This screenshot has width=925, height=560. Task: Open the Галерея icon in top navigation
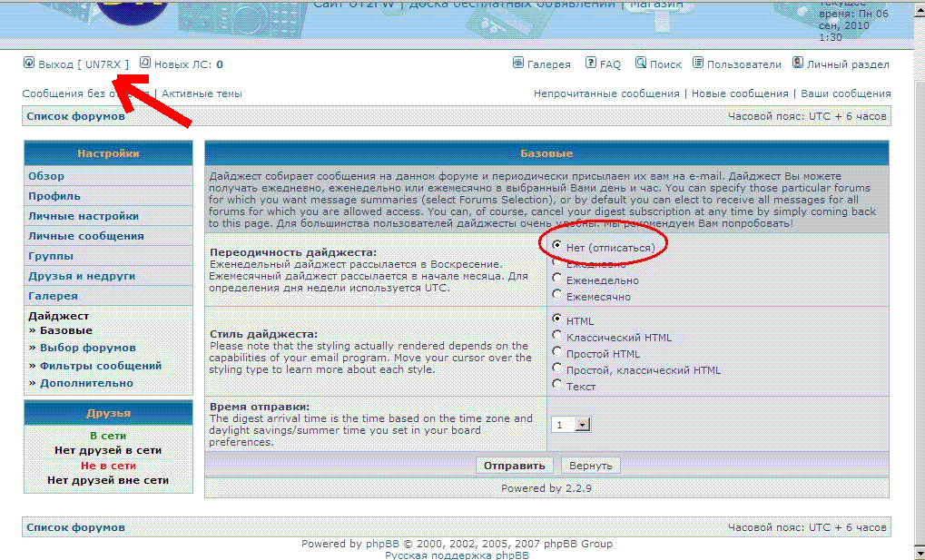coord(518,64)
